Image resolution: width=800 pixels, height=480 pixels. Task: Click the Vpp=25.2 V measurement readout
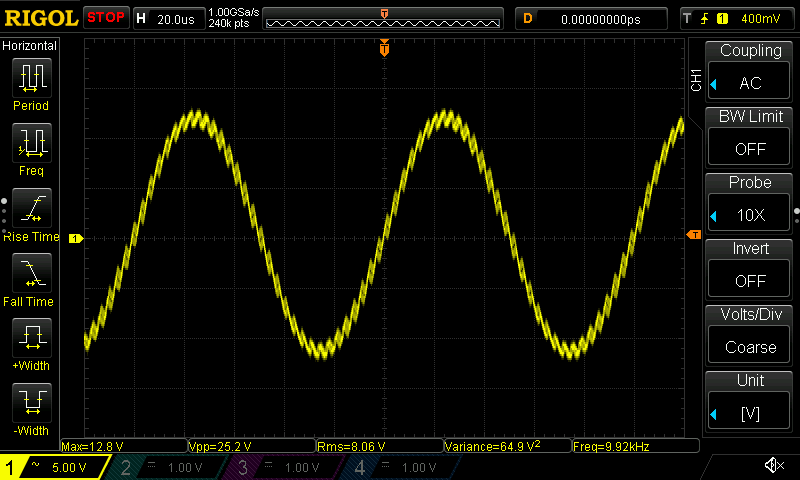coord(250,446)
